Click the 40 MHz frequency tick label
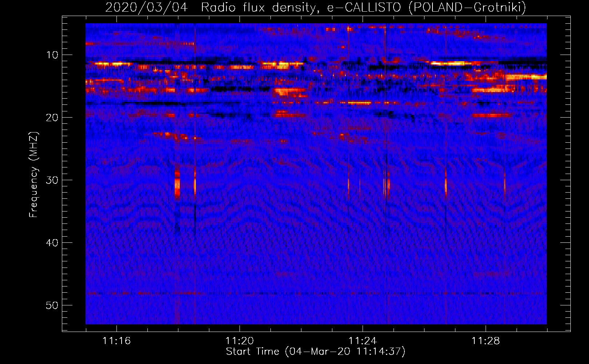 52,243
